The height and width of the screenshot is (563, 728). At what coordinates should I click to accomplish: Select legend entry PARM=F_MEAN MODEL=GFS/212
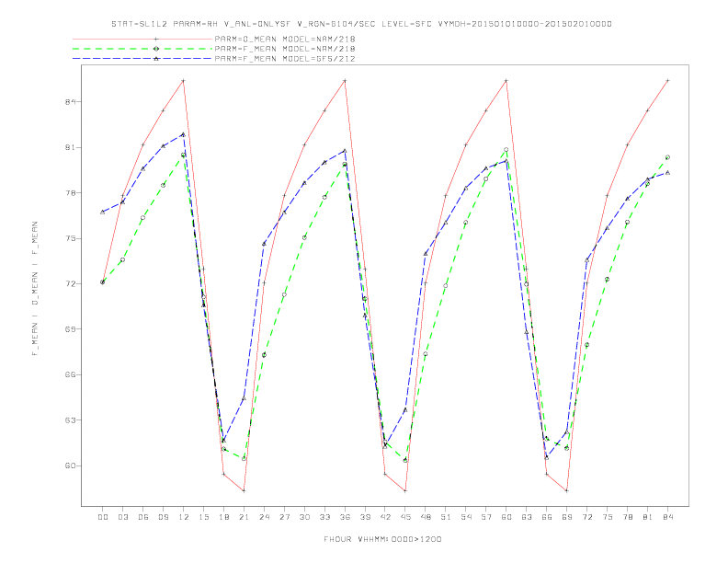point(285,59)
